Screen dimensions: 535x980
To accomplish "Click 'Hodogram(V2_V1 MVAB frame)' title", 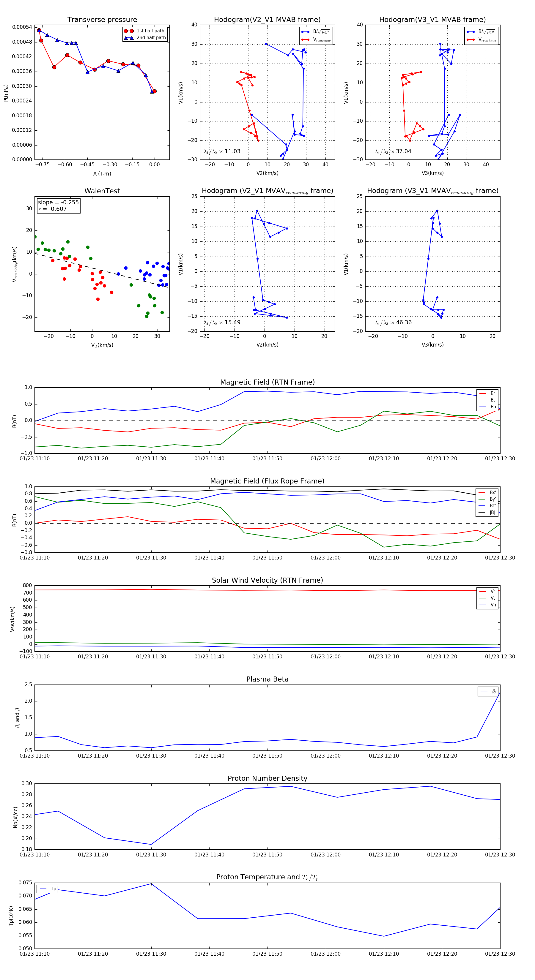I will [x=267, y=20].
